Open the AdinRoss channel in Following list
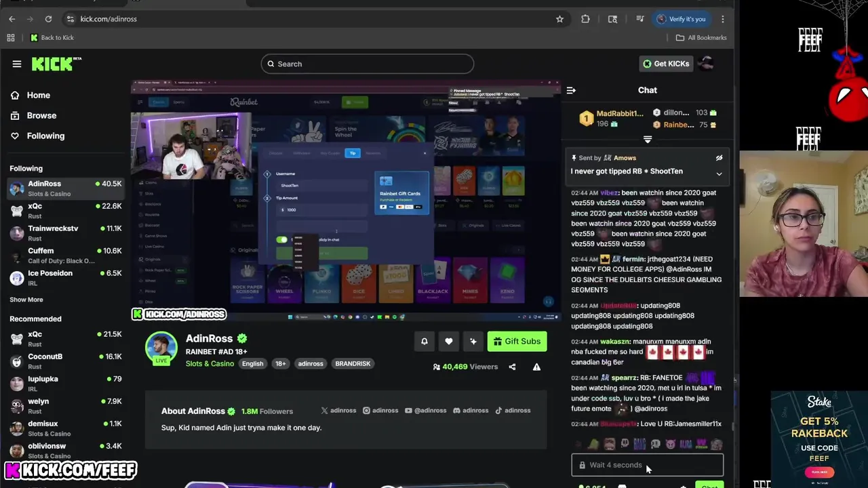This screenshot has height=488, width=868. [65, 188]
